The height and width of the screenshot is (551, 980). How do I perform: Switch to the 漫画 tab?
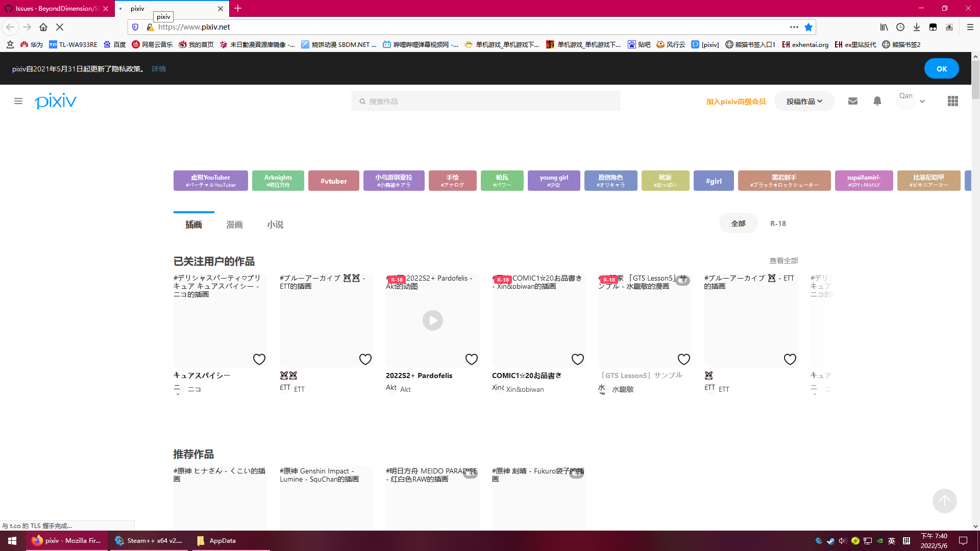coord(234,224)
